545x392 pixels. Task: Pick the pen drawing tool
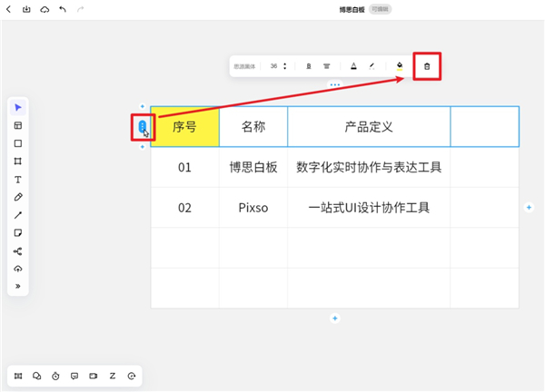tap(18, 197)
